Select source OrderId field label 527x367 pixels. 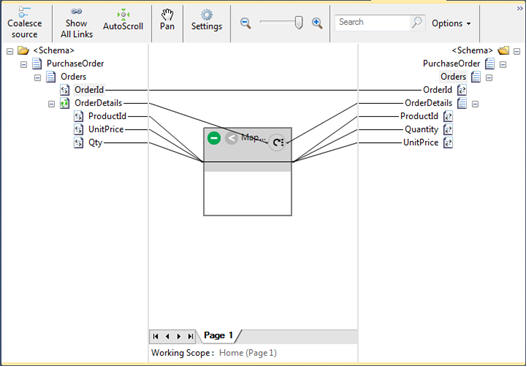click(x=89, y=90)
